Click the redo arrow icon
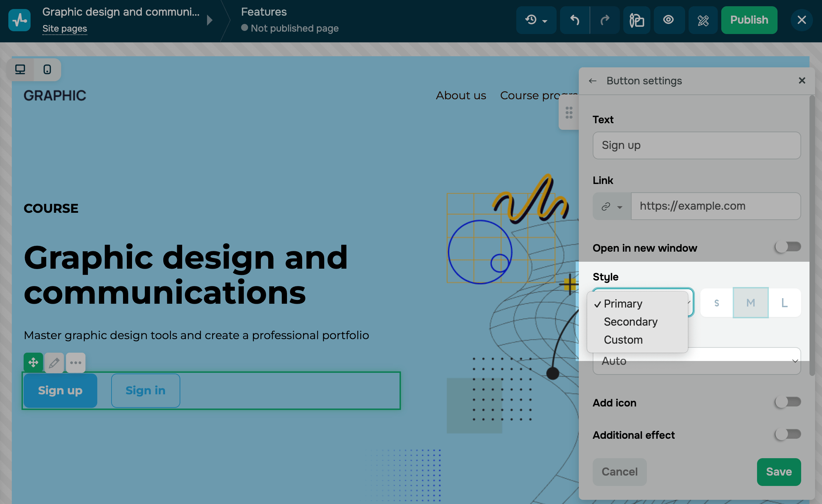Viewport: 822px width, 504px height. click(x=605, y=20)
